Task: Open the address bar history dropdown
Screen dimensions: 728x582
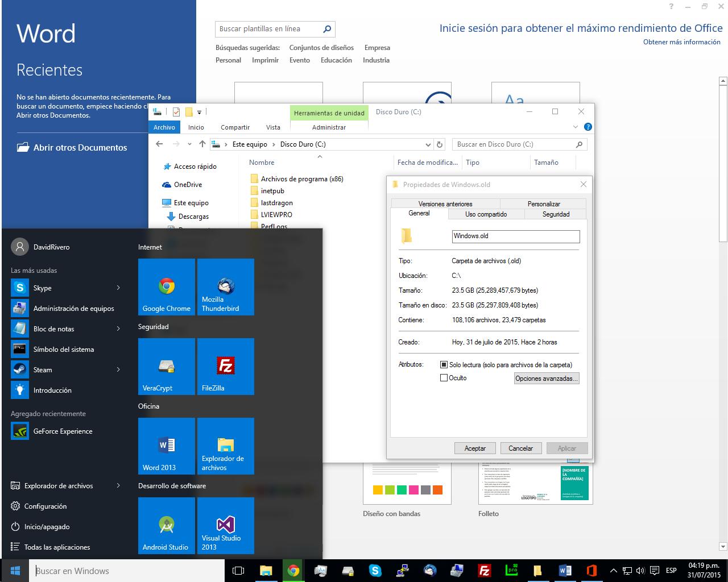Action: point(428,144)
